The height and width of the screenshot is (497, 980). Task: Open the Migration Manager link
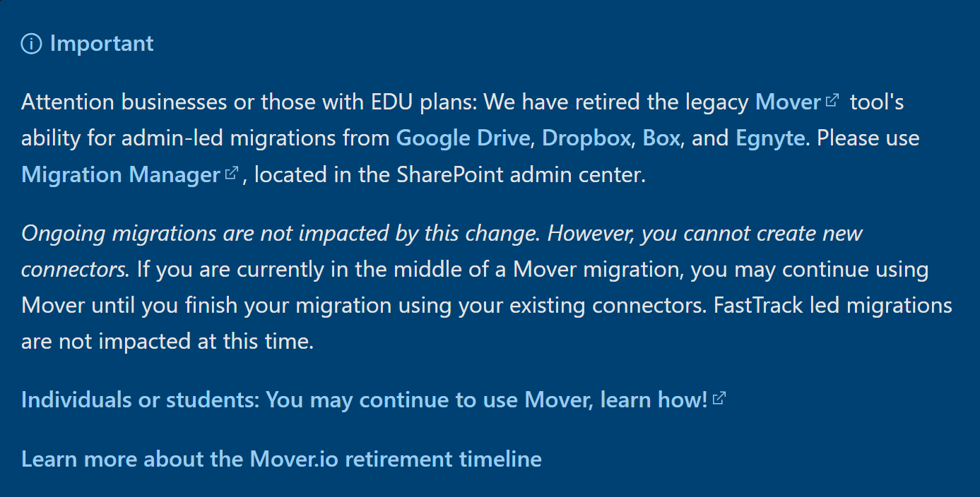[x=121, y=174]
